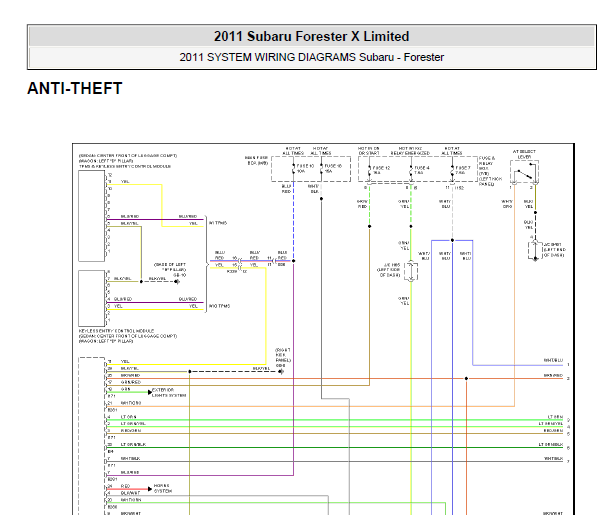The width and height of the screenshot is (602, 515).
Task: Click the 'RELAY ENERGIZED' power label
Action: click(410, 153)
